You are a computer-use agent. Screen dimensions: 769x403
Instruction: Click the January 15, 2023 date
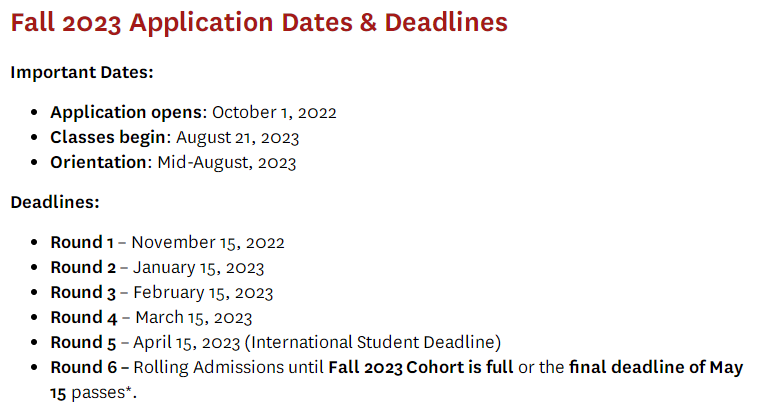(199, 267)
